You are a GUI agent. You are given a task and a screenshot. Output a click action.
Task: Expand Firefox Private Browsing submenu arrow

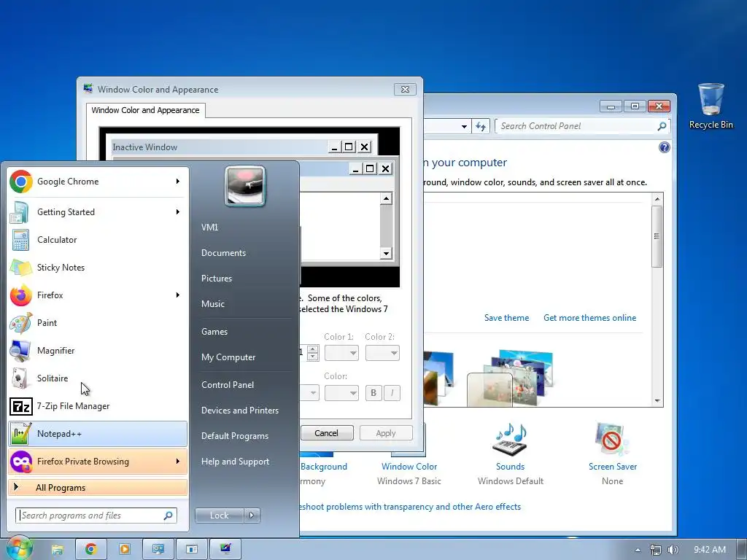[178, 462]
